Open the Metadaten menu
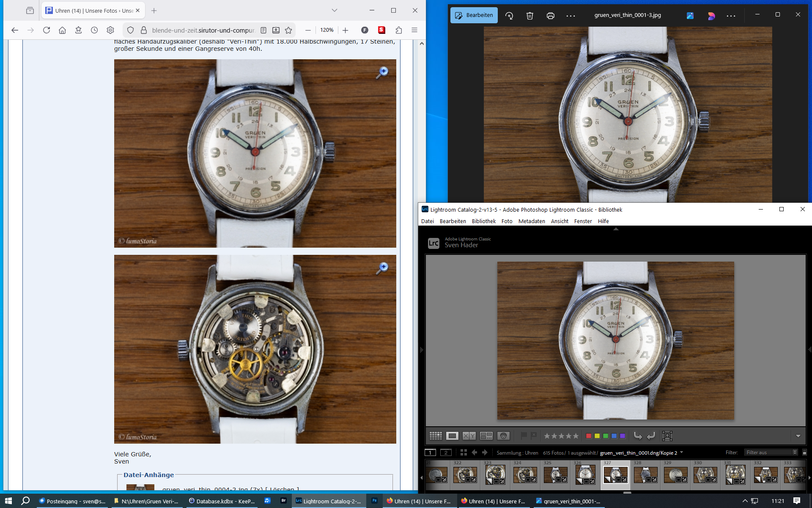812x508 pixels. (x=531, y=221)
